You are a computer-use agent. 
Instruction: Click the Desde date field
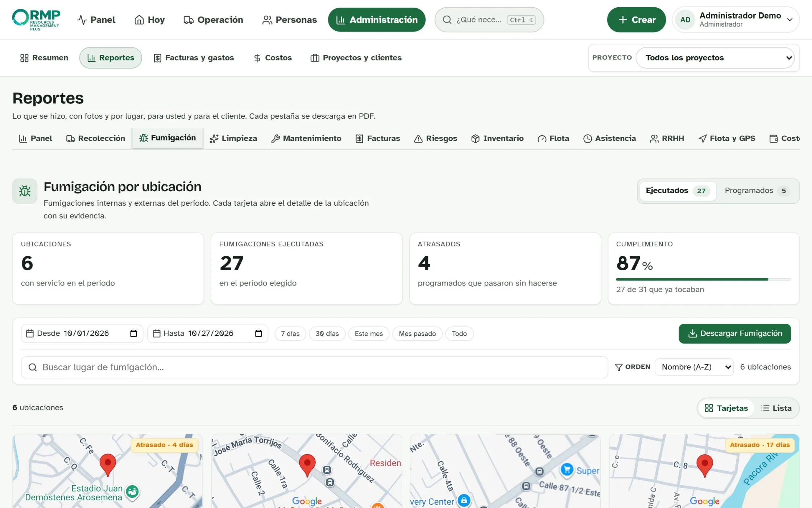click(82, 333)
